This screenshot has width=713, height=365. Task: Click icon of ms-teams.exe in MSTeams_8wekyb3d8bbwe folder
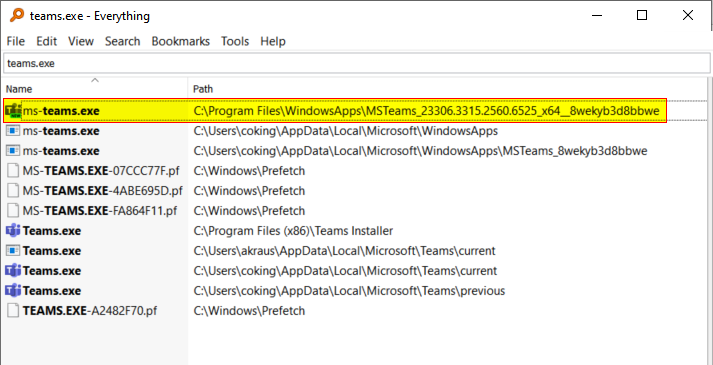point(14,150)
